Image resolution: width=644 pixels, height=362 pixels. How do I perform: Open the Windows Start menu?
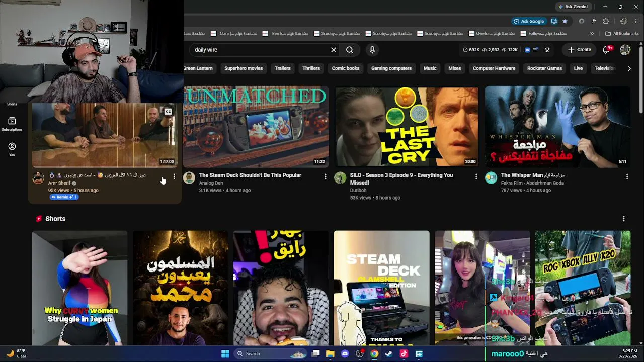225,354
